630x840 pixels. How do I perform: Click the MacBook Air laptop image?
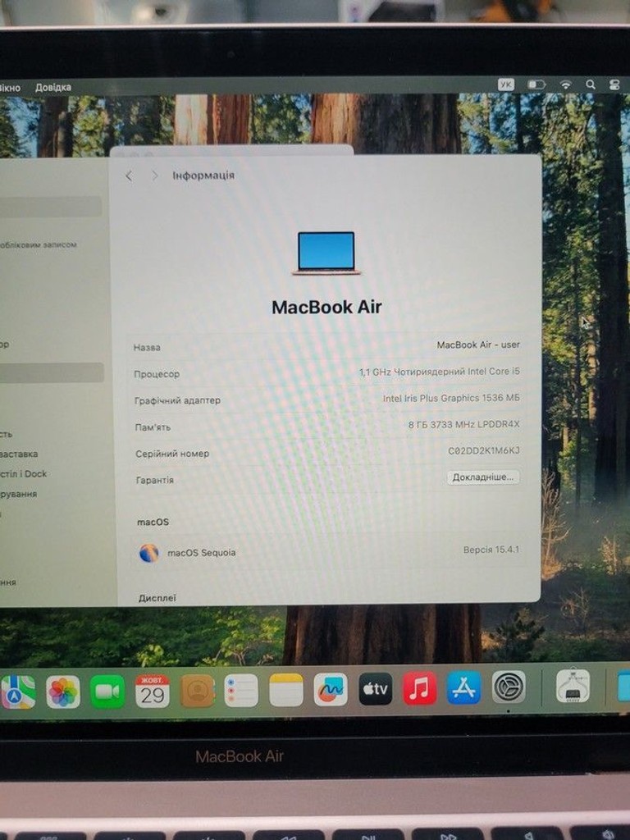[326, 253]
